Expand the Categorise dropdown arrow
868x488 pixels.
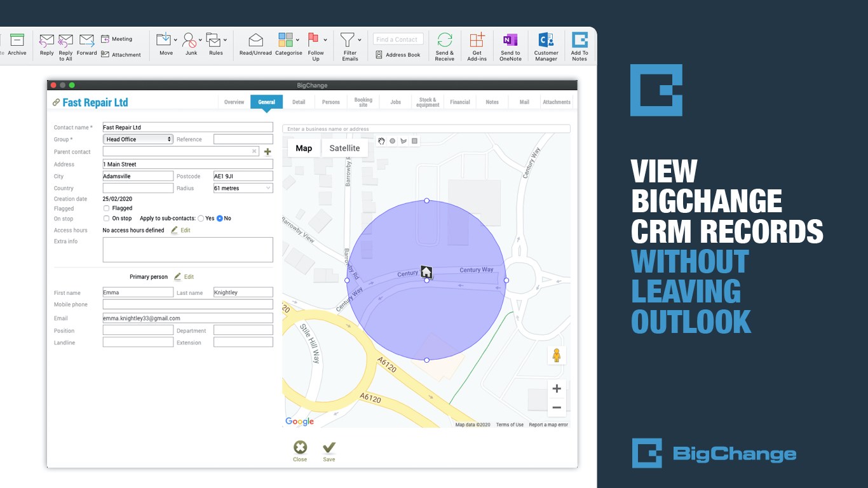pos(298,39)
